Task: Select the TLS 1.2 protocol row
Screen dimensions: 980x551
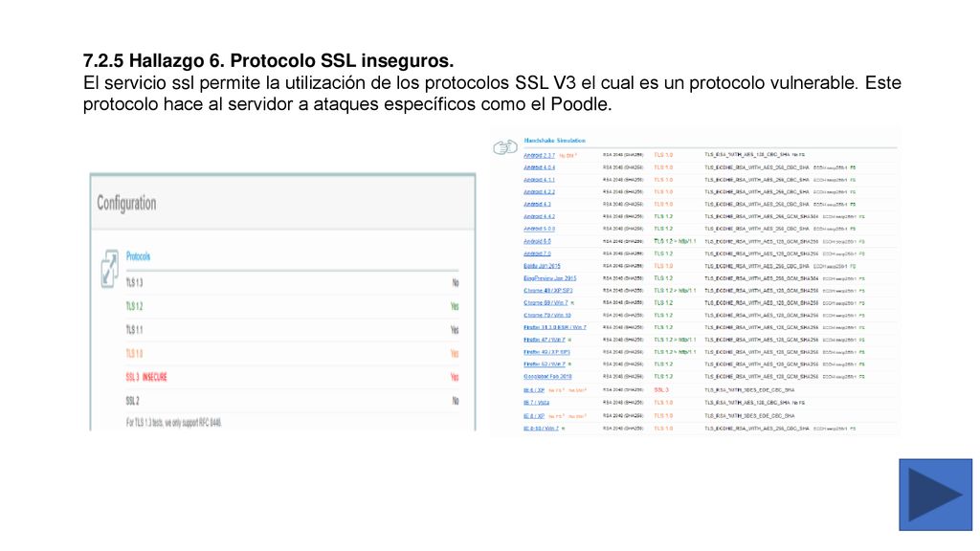Action: pyautogui.click(x=292, y=306)
